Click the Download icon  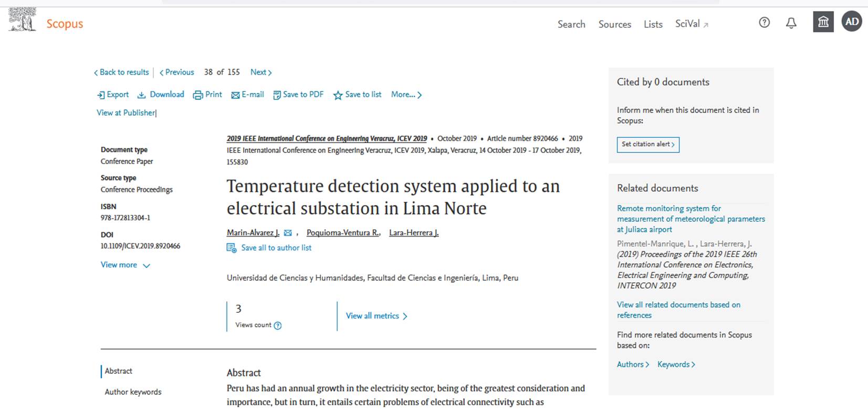pos(141,95)
